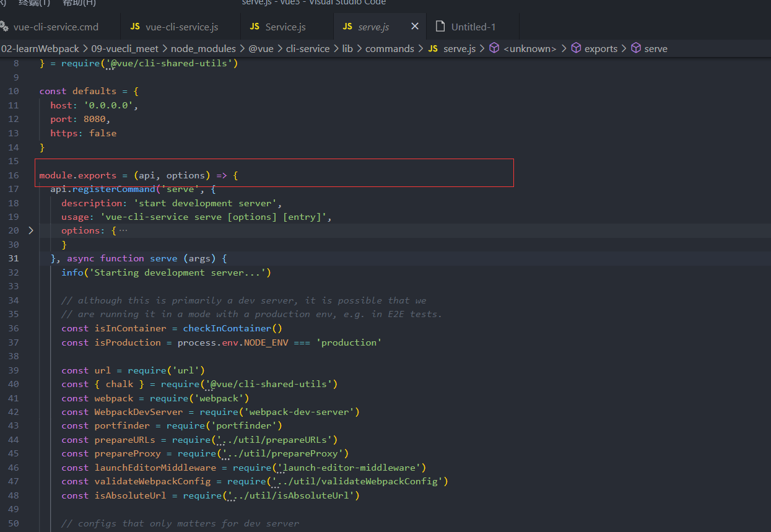Click line number 16 in the gutter
Viewport: 771px width, 532px height.
[x=14, y=175]
